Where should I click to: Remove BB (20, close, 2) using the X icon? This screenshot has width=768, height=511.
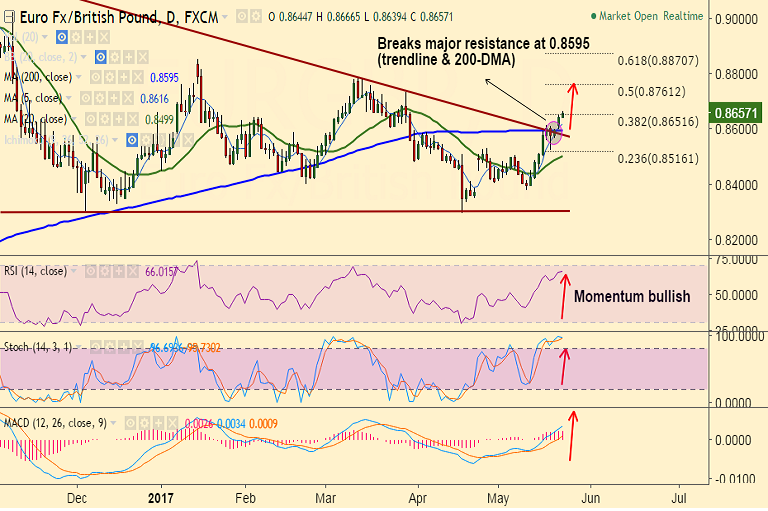pos(143,57)
